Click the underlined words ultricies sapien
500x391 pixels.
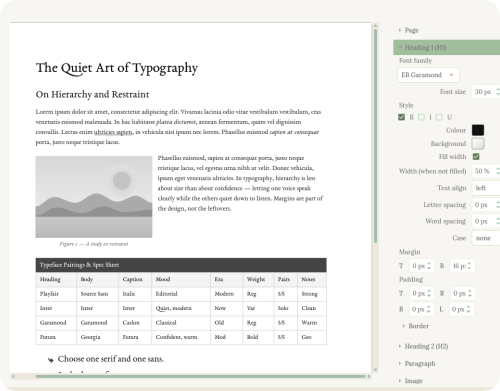[x=113, y=132]
